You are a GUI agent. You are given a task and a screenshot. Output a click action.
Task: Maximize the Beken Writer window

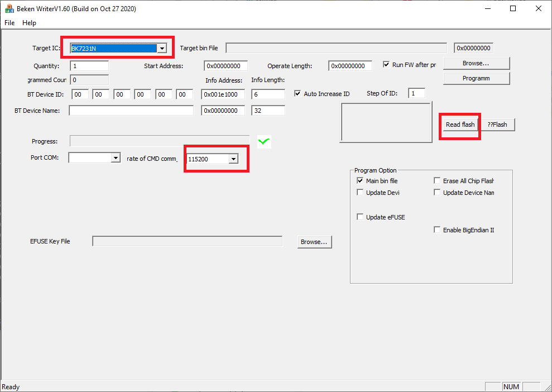pyautogui.click(x=513, y=9)
